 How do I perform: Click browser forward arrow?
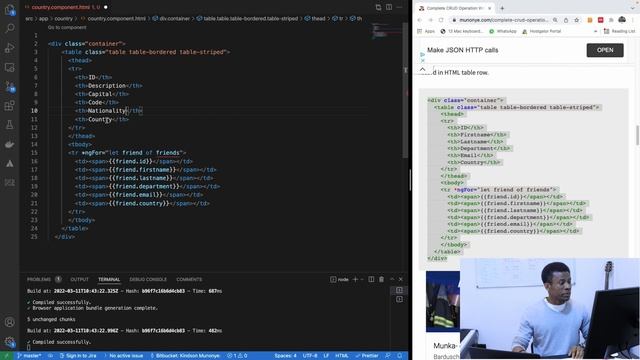point(430,20)
